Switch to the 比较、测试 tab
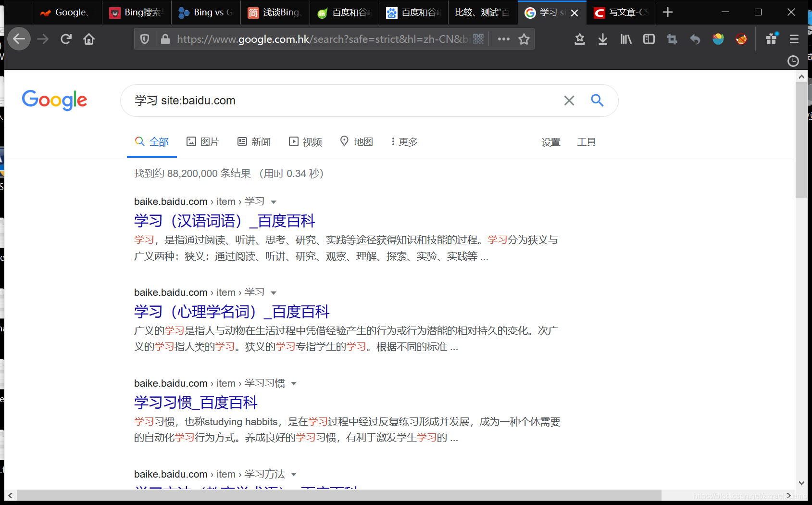 pos(483,13)
